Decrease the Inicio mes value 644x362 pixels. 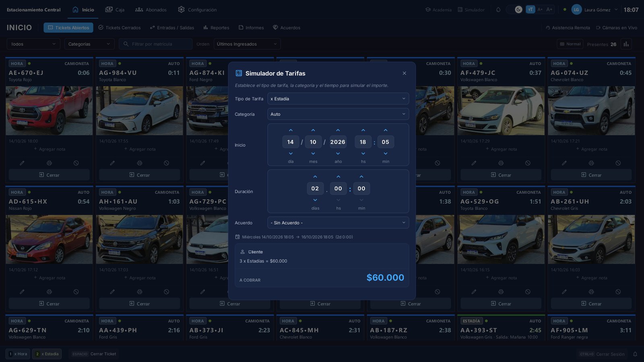313,153
